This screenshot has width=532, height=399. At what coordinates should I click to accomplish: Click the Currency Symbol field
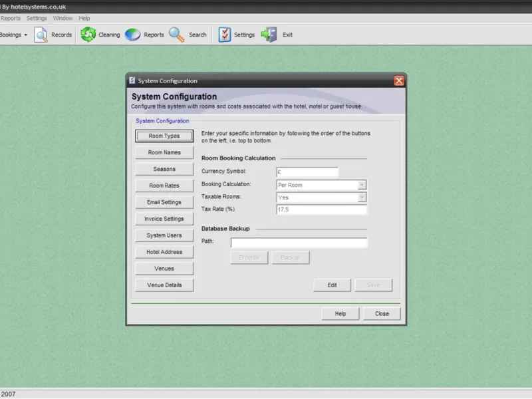coord(307,172)
